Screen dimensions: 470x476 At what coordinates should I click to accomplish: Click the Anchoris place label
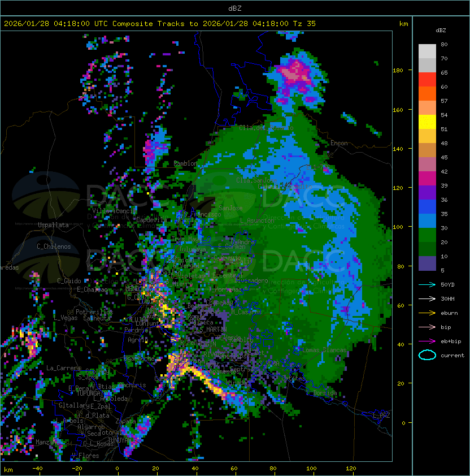point(132,385)
